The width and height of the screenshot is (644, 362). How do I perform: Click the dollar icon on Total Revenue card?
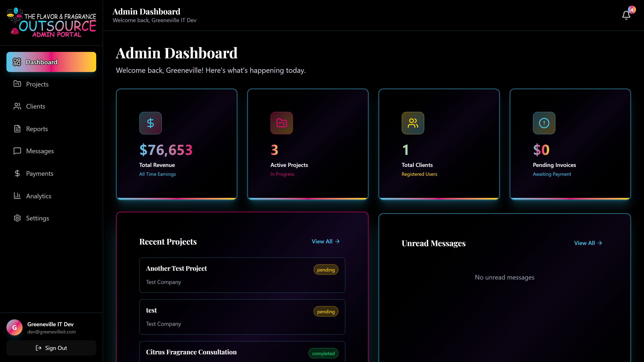point(150,123)
